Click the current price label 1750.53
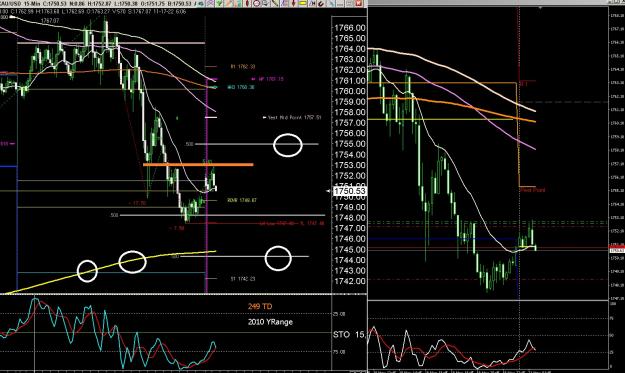This screenshot has width=625, height=373. click(350, 191)
